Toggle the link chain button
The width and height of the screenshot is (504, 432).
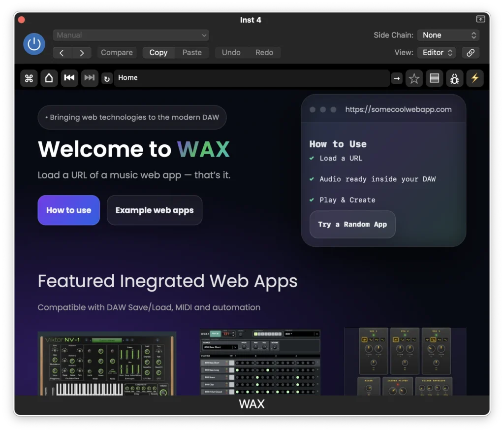tap(471, 53)
